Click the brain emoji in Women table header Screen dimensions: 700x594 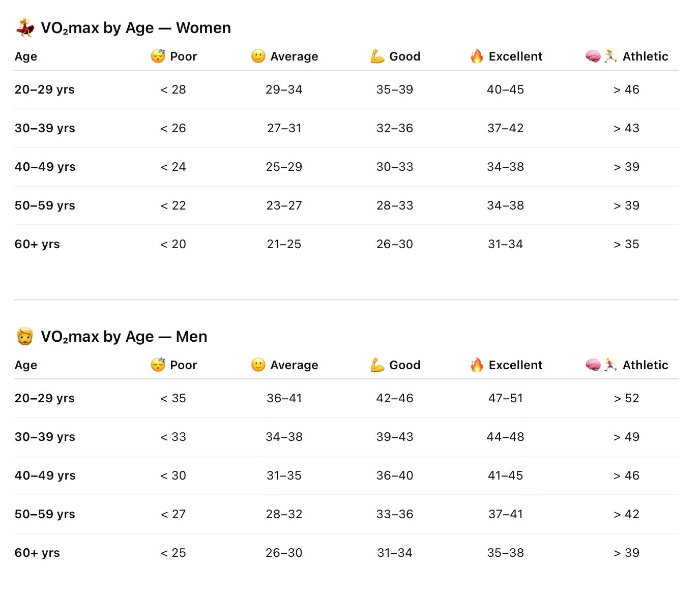coord(593,56)
